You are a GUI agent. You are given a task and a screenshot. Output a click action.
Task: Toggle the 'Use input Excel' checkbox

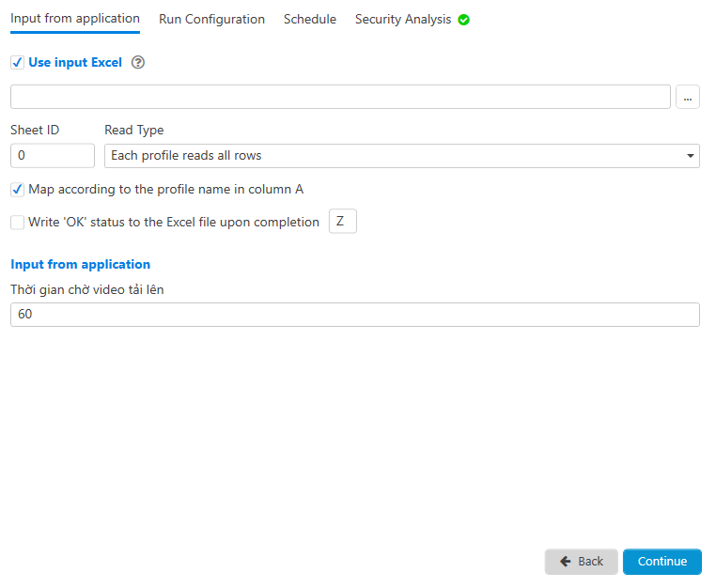click(17, 63)
